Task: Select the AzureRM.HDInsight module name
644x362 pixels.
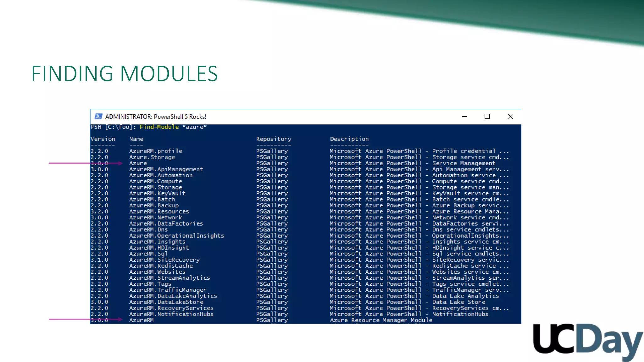Action: (x=159, y=248)
